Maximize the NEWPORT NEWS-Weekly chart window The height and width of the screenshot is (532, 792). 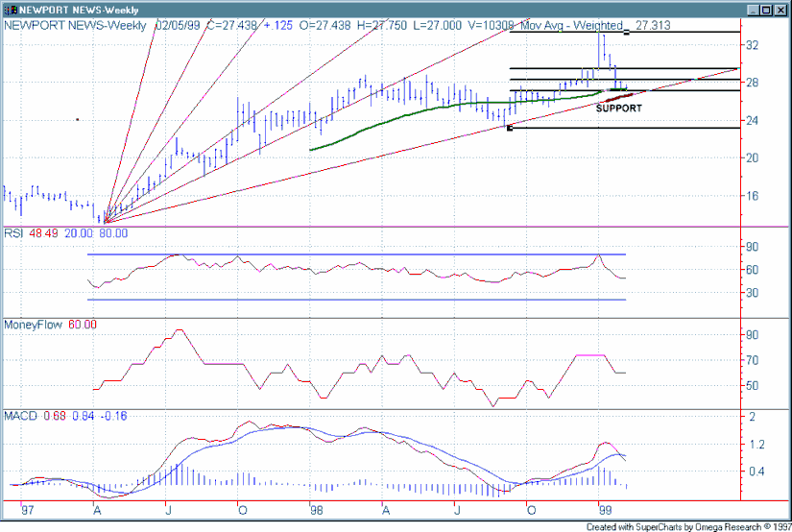pyautogui.click(x=766, y=10)
